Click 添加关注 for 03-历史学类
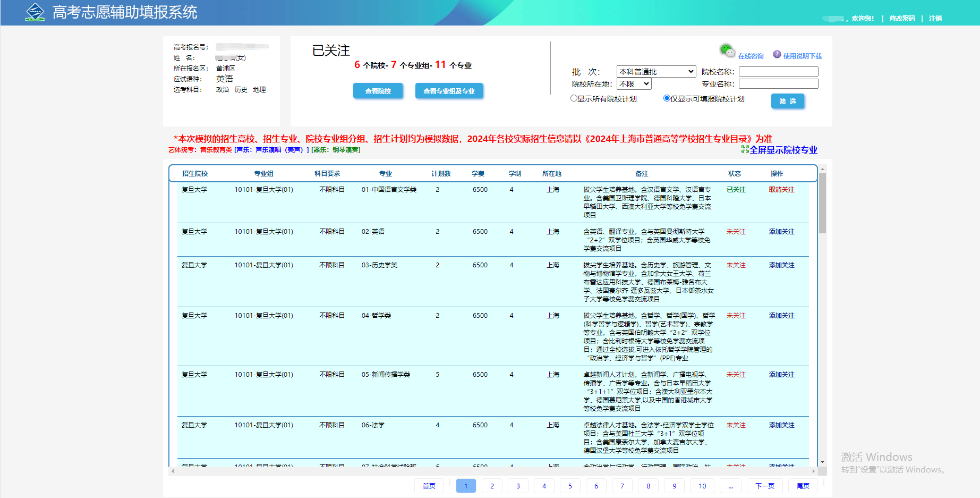 coord(781,265)
